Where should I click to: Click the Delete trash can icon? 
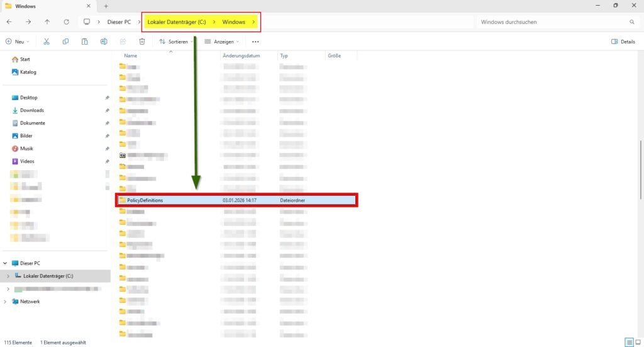[x=142, y=42]
